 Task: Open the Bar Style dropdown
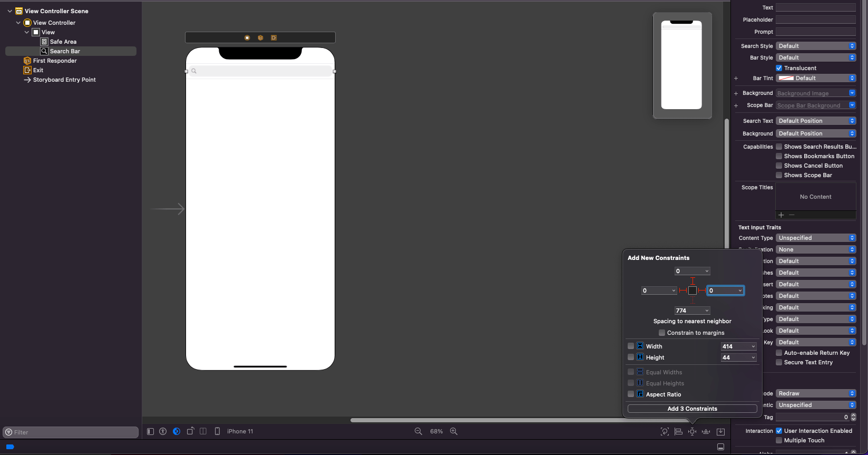point(816,57)
